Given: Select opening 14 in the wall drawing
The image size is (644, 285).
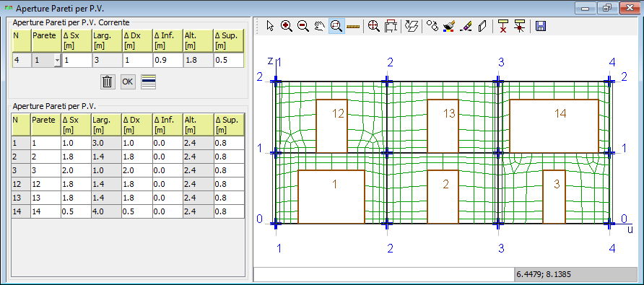Looking at the screenshot, I should (554, 126).
